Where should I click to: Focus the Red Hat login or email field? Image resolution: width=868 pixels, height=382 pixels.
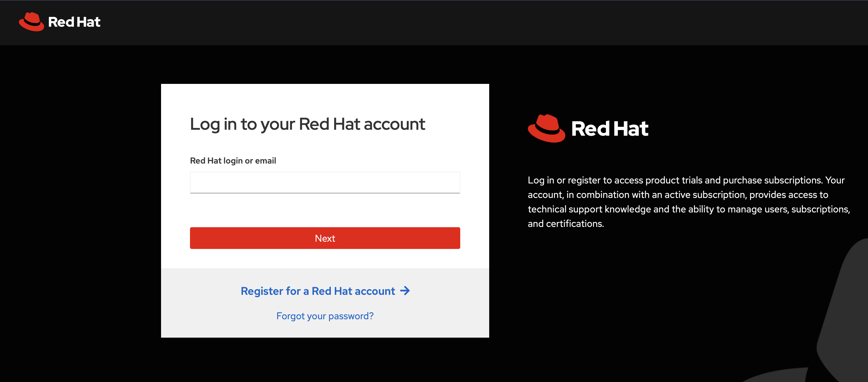325,183
